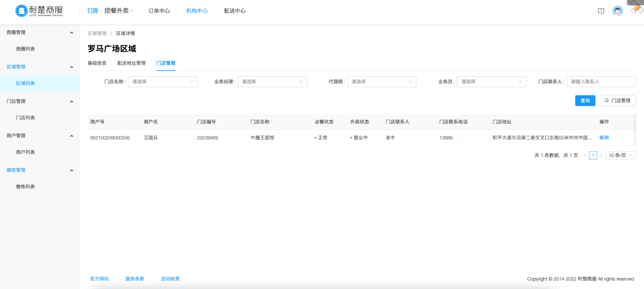Viewport: 644px width, 289px height.
Task: Click the blue 查询 button
Action: [585, 101]
